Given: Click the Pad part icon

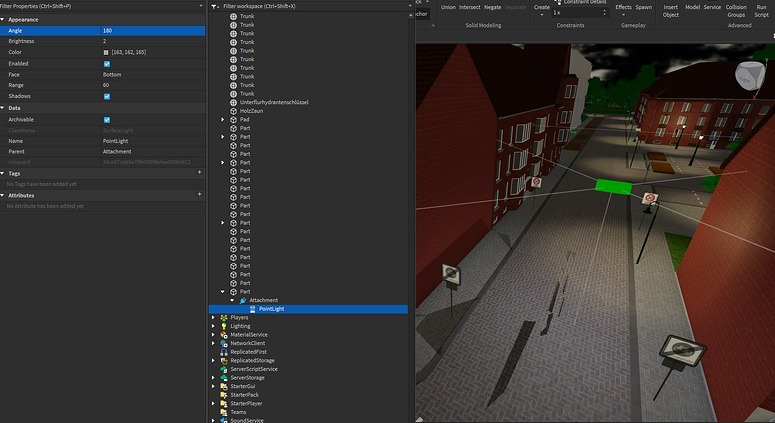Looking at the screenshot, I should point(234,120).
